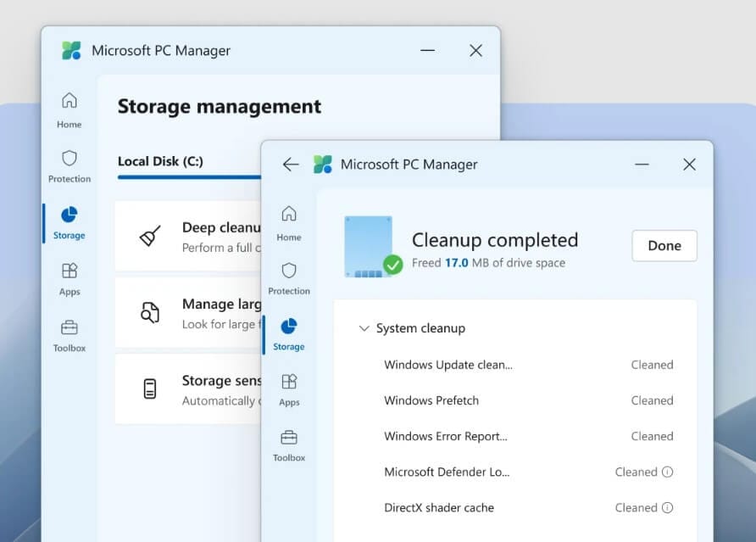The width and height of the screenshot is (756, 542).
Task: Click the DirectX shader cache row
Action: coord(528,508)
